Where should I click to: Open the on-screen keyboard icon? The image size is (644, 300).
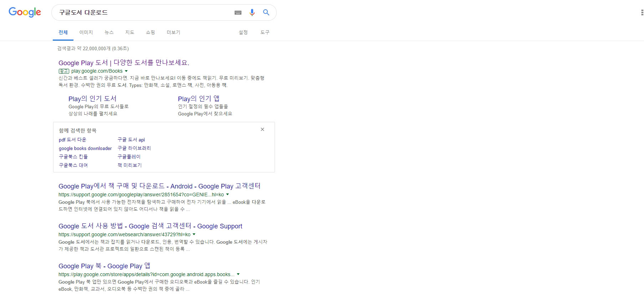[238, 12]
